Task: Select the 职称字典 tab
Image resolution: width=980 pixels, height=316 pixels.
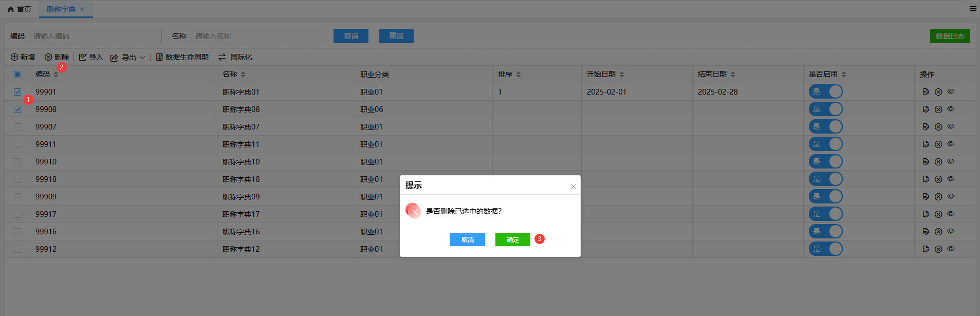Action: 61,9
